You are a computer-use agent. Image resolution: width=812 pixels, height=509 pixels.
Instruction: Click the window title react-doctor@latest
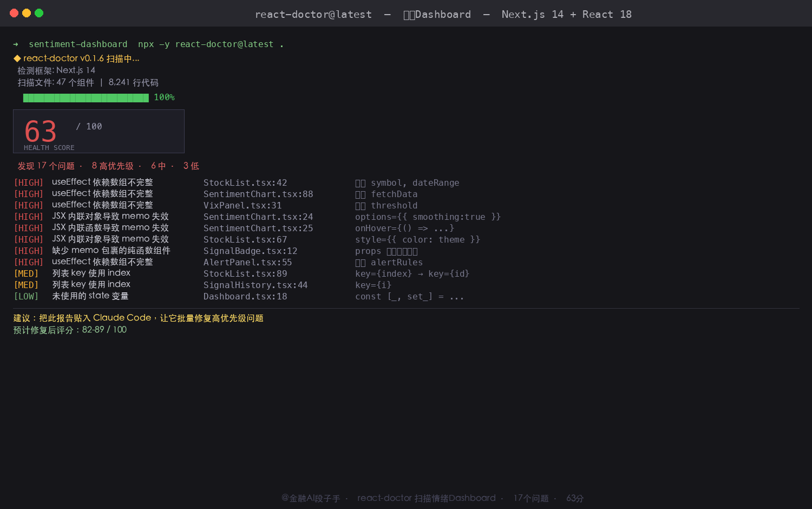pos(313,15)
